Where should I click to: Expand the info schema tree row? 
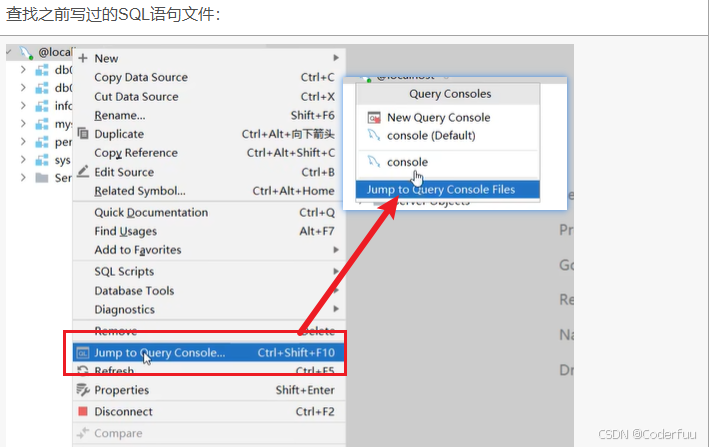23,106
